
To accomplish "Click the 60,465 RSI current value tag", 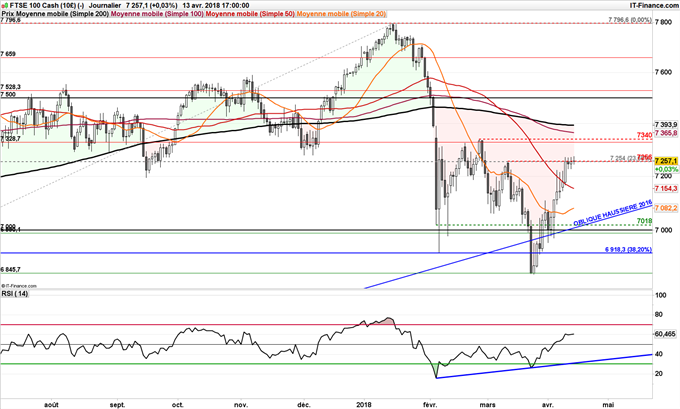I will point(664,334).
